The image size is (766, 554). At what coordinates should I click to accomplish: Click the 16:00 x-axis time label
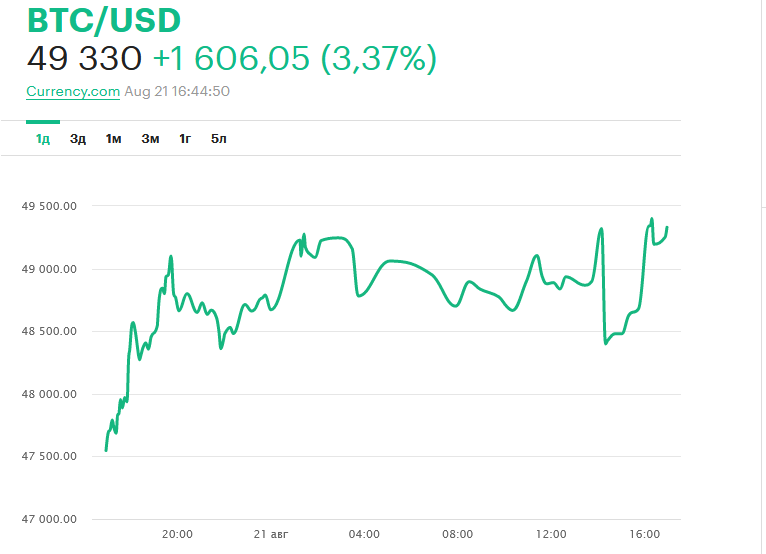(x=644, y=534)
